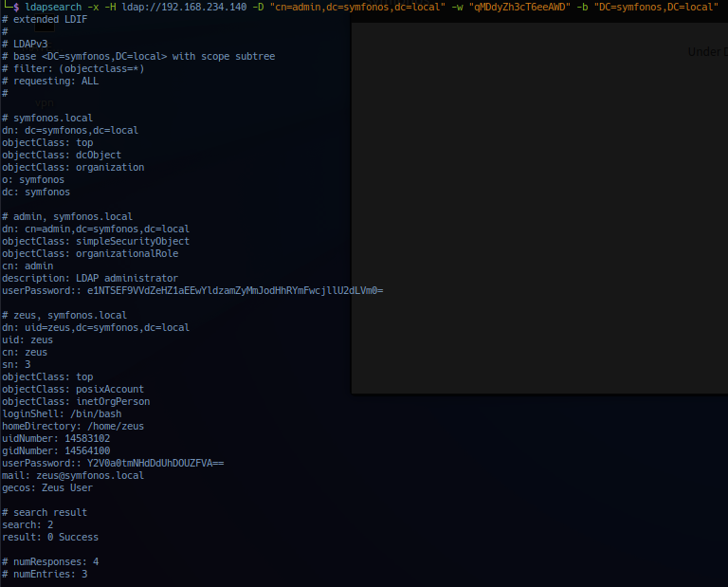Image resolution: width=728 pixels, height=587 pixels.
Task: Click the "objectClass: simpleSecurityObject" line
Action: tap(96, 241)
